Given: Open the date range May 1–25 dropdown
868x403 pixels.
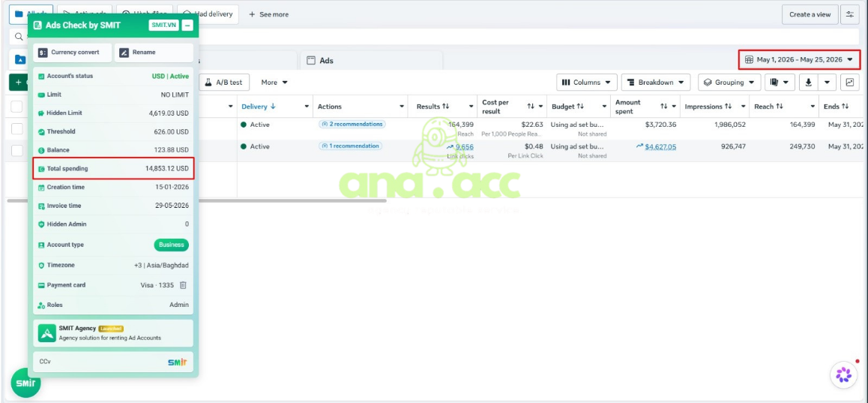Looking at the screenshot, I should click(799, 59).
